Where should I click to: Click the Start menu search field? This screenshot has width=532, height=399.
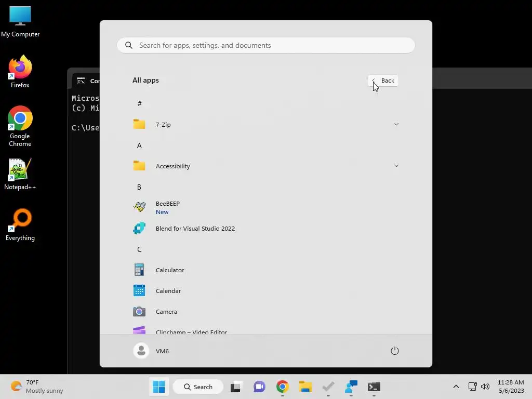(x=265, y=46)
